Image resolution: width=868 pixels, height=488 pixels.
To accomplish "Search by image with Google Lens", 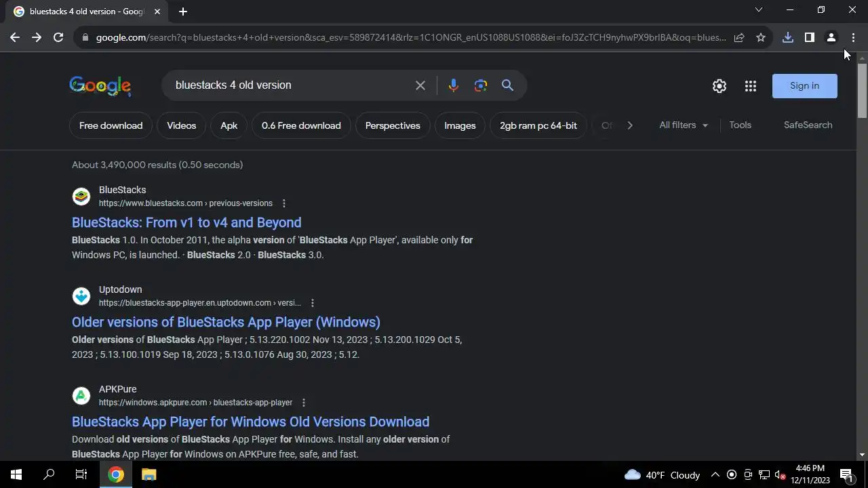I will tap(481, 85).
